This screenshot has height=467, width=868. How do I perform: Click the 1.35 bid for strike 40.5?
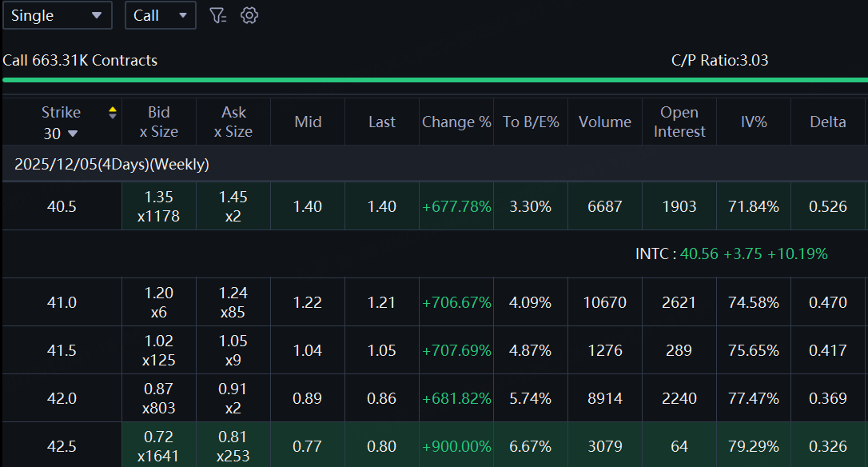[159, 198]
